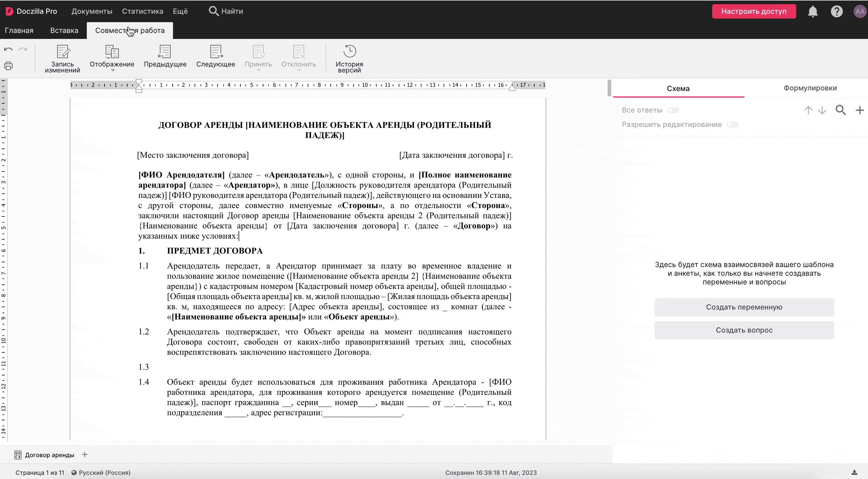Image resolution: width=868 pixels, height=479 pixels.
Task: Open the История версий clock icon
Action: (349, 51)
